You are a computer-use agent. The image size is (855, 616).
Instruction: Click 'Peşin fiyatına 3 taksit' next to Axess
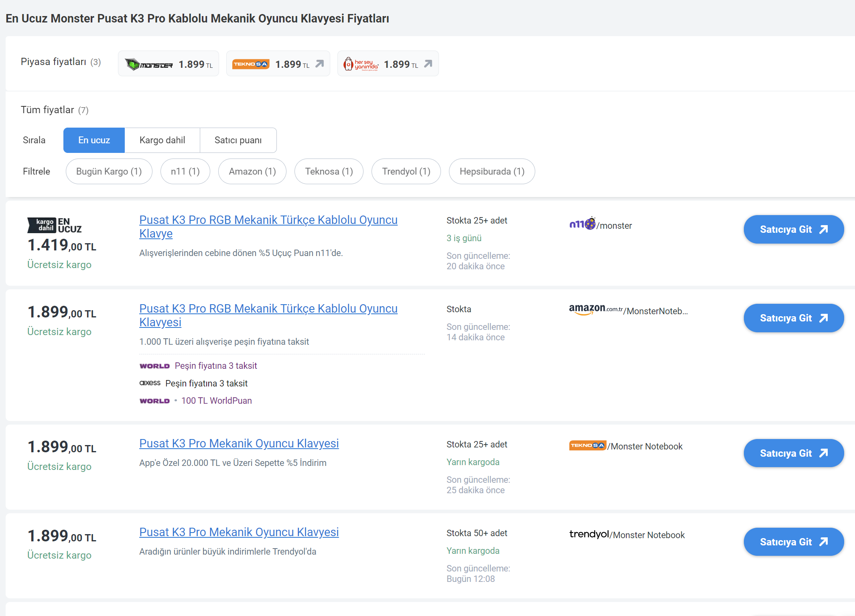click(206, 383)
